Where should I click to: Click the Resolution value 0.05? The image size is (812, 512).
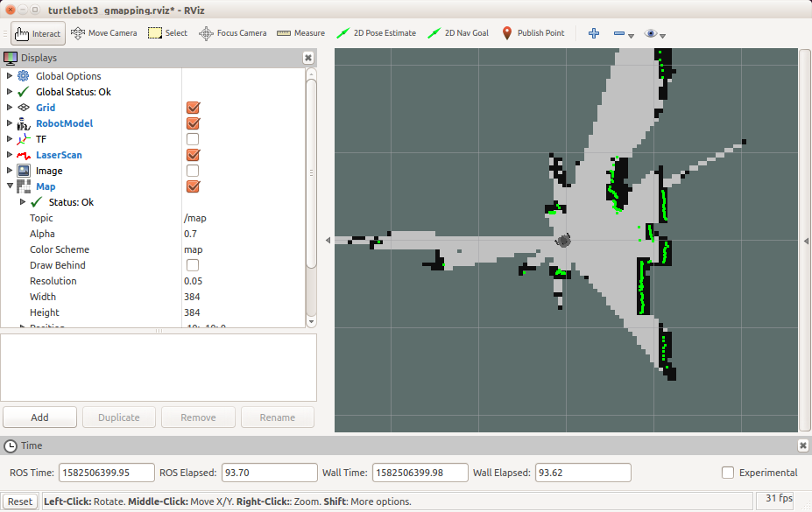194,281
